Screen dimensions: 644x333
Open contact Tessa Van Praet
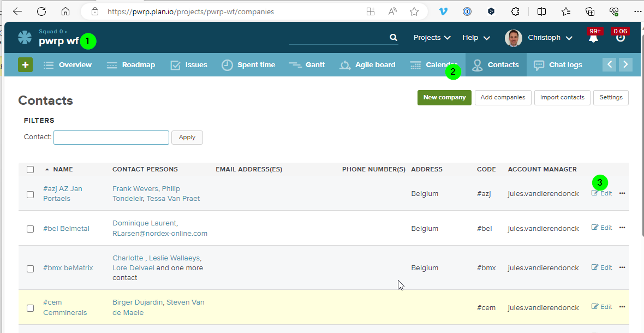(x=173, y=198)
